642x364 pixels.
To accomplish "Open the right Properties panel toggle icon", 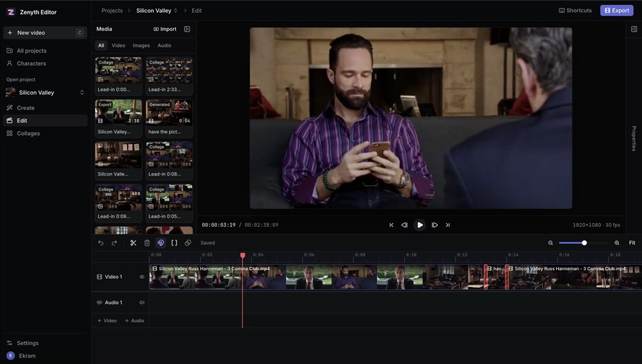I will pos(634,29).
